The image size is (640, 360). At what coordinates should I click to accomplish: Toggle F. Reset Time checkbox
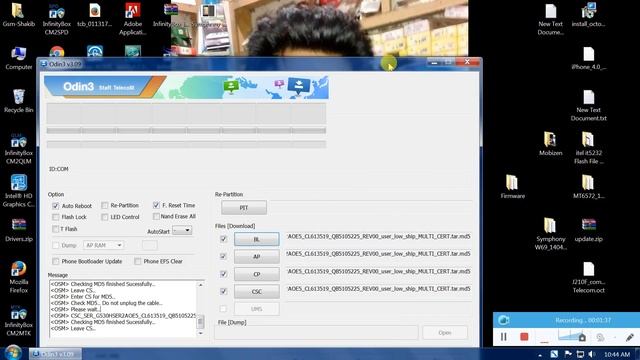pyautogui.click(x=156, y=205)
